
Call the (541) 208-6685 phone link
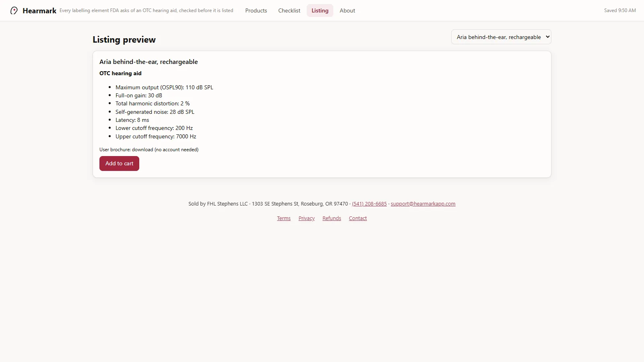click(369, 204)
